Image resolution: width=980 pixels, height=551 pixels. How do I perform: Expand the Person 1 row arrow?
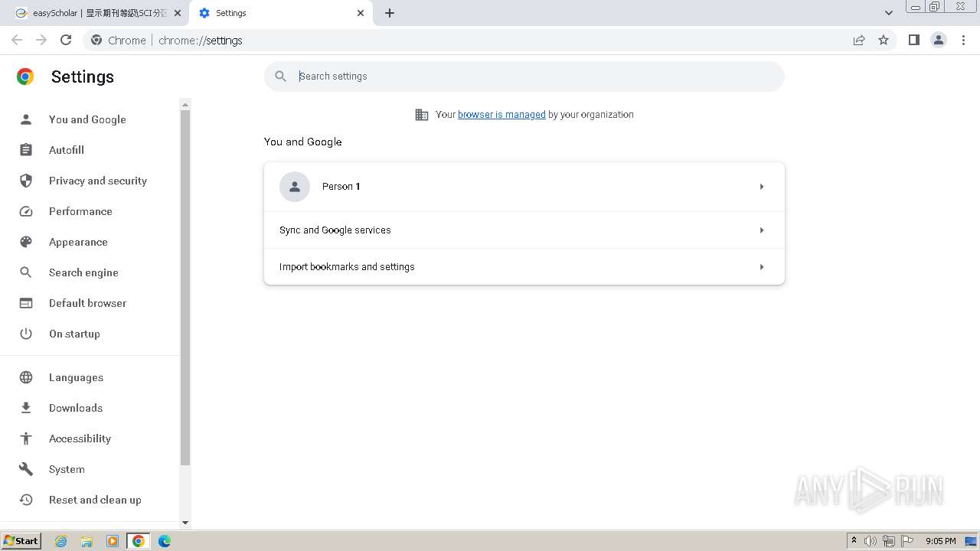point(762,187)
